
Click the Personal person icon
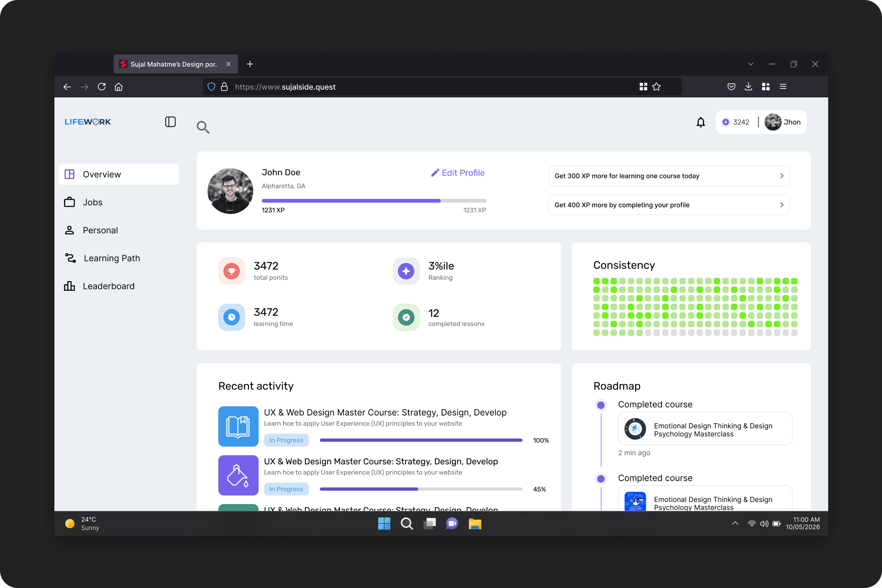click(x=69, y=230)
